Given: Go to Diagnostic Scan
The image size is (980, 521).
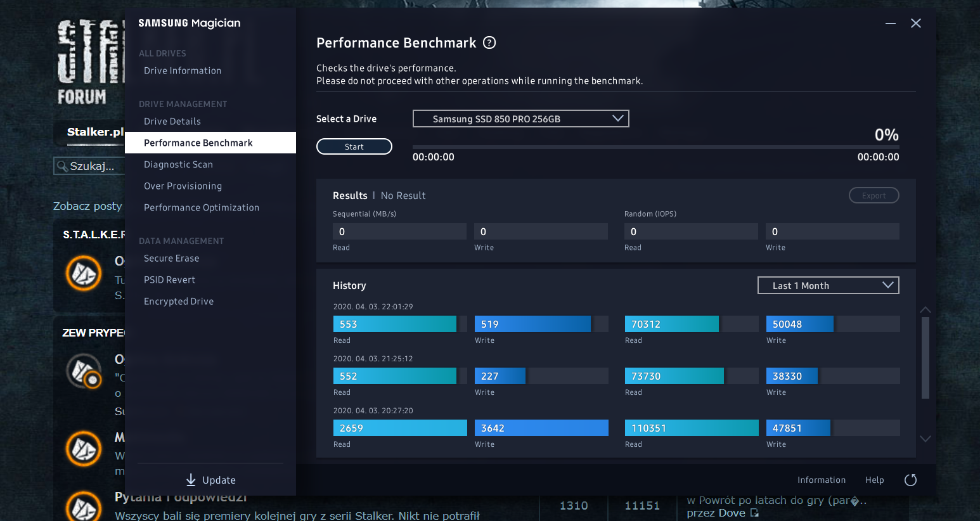Looking at the screenshot, I should click(178, 164).
